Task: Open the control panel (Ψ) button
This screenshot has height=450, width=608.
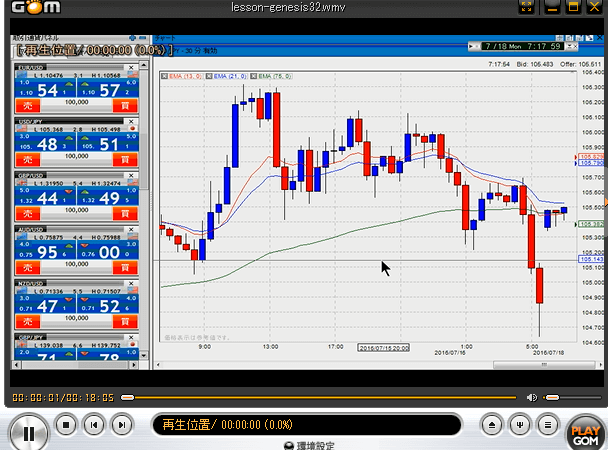Action: coord(519,424)
